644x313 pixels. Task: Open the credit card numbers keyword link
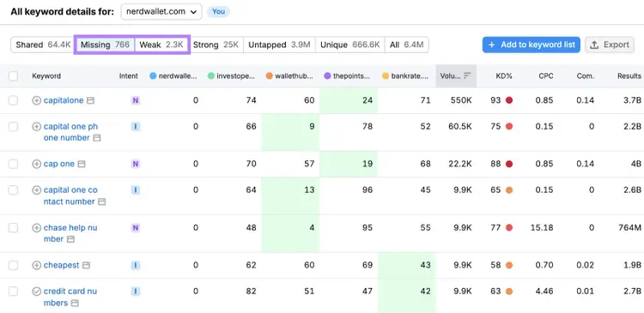click(70, 298)
